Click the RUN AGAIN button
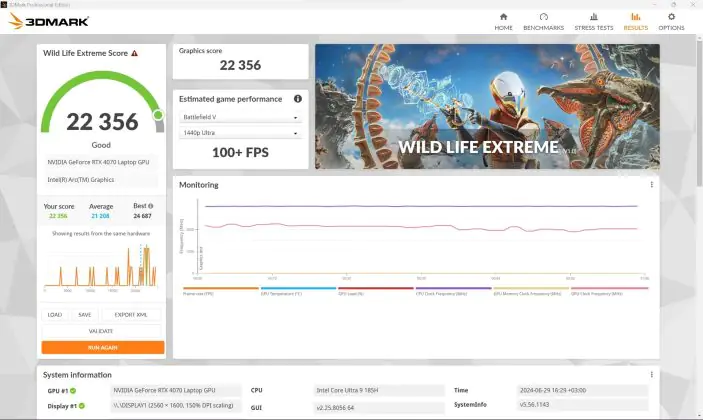The image size is (703, 420). pyautogui.click(x=103, y=347)
